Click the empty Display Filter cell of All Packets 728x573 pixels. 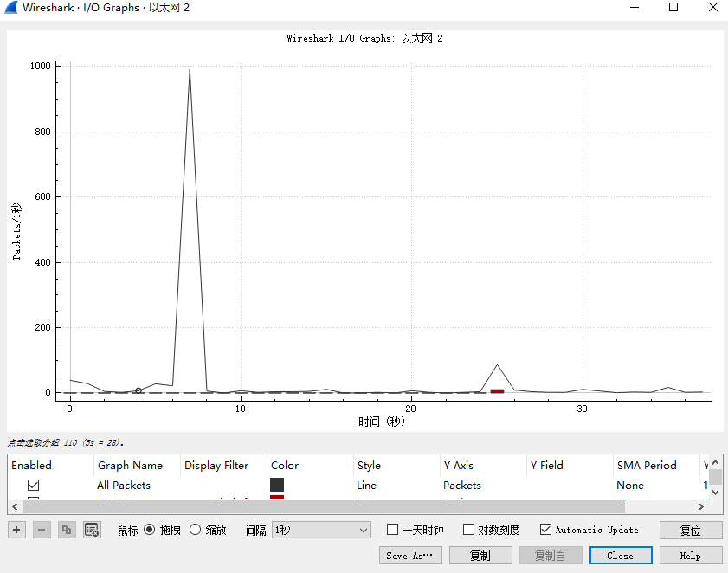click(223, 486)
